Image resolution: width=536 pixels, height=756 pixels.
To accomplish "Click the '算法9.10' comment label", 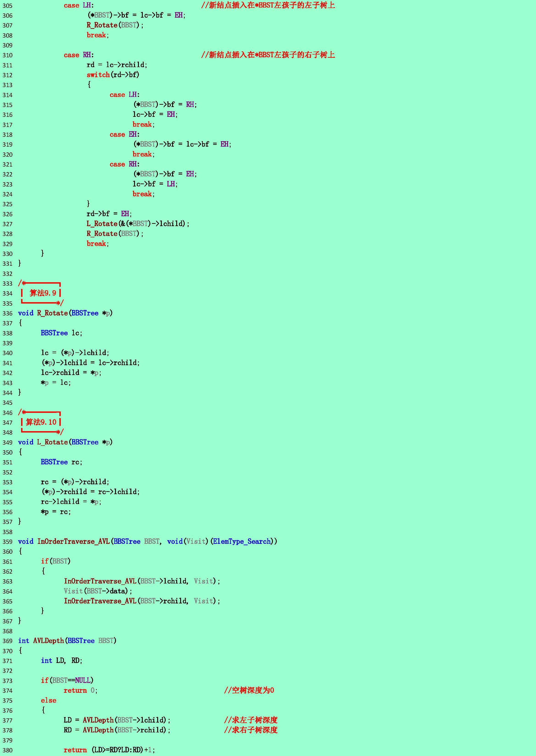I will pos(41,422).
